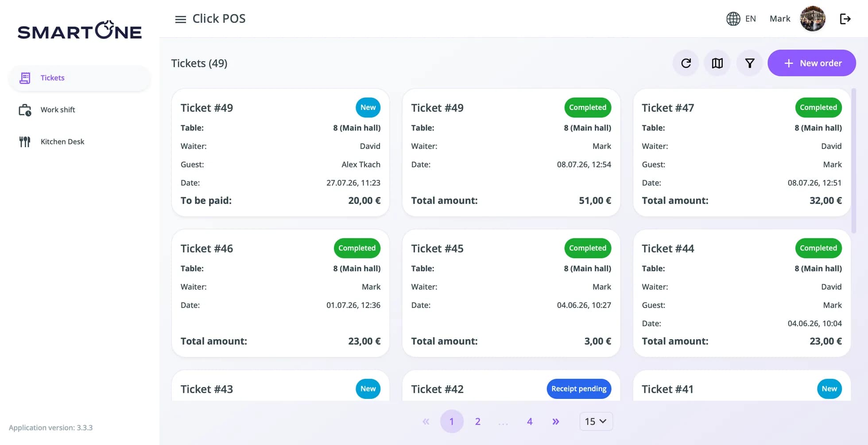Open Ticket #49 with New status
The image size is (868, 445).
coord(280,152)
